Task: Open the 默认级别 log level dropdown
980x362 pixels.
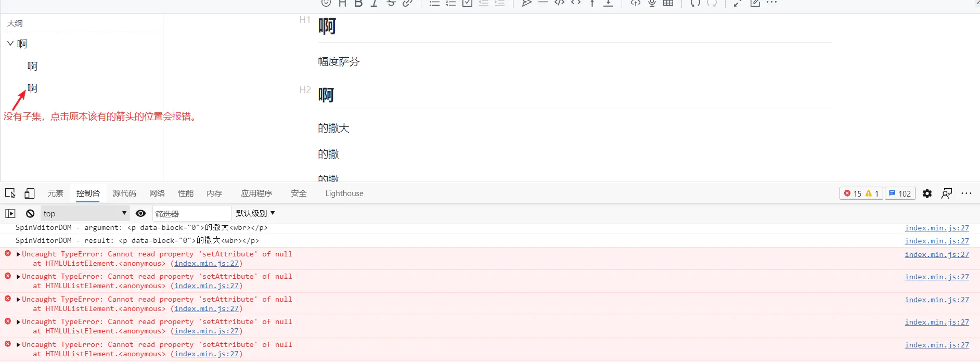Action: coord(255,214)
